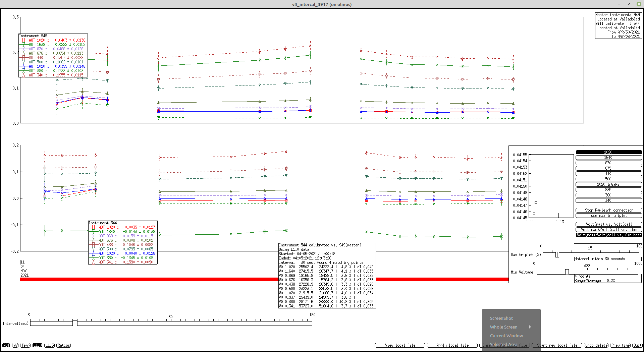Click Undo delete
Viewport: 644px width, 352px height.
tap(596, 345)
